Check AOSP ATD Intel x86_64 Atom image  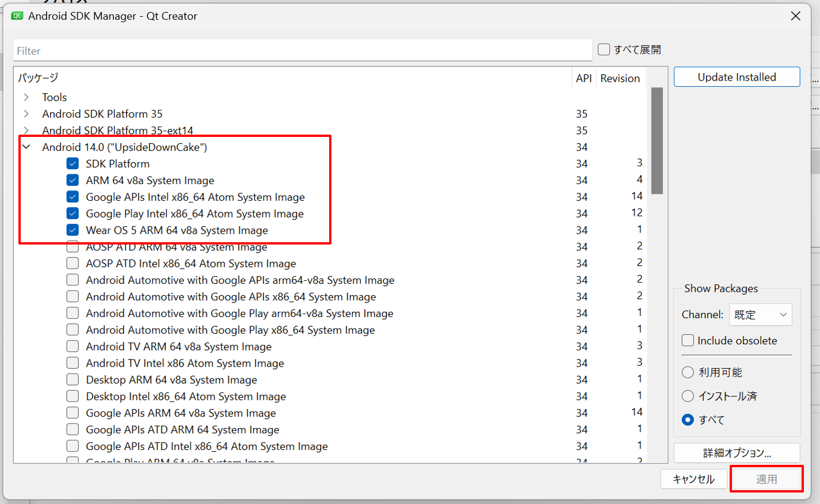coord(73,264)
